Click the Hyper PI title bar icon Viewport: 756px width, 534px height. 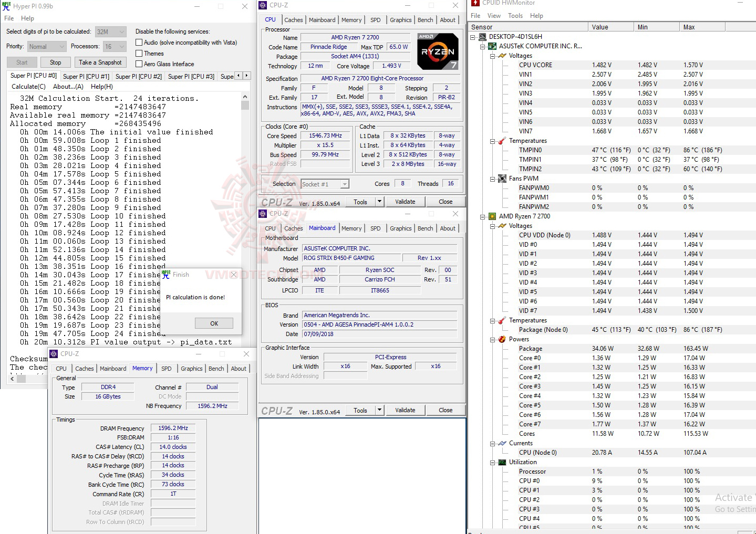pos(6,6)
